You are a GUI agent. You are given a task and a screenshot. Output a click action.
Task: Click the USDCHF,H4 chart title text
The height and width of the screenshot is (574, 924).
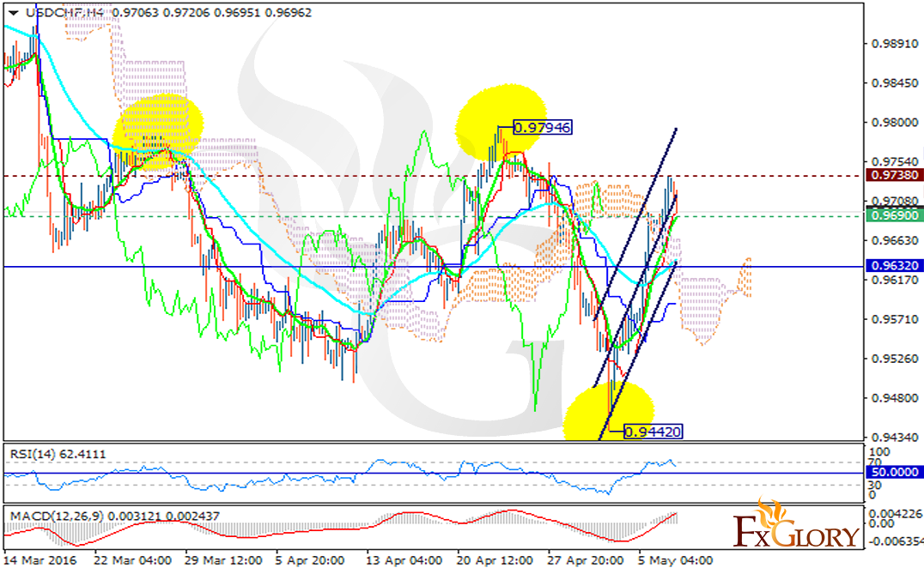pyautogui.click(x=66, y=12)
